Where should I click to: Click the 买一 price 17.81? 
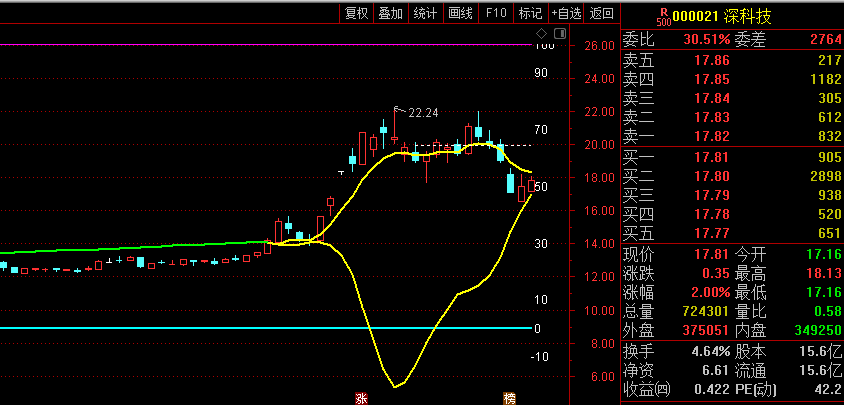(712, 157)
